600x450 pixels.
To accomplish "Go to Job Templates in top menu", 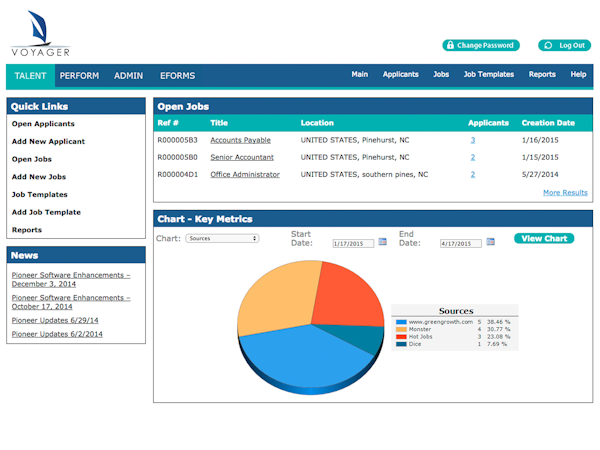I will click(488, 74).
